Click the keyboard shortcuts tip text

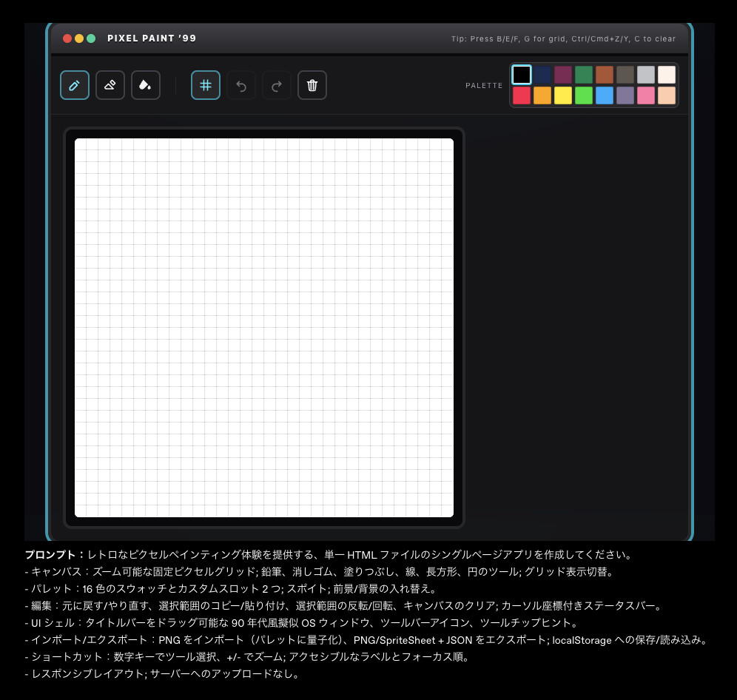[563, 39]
